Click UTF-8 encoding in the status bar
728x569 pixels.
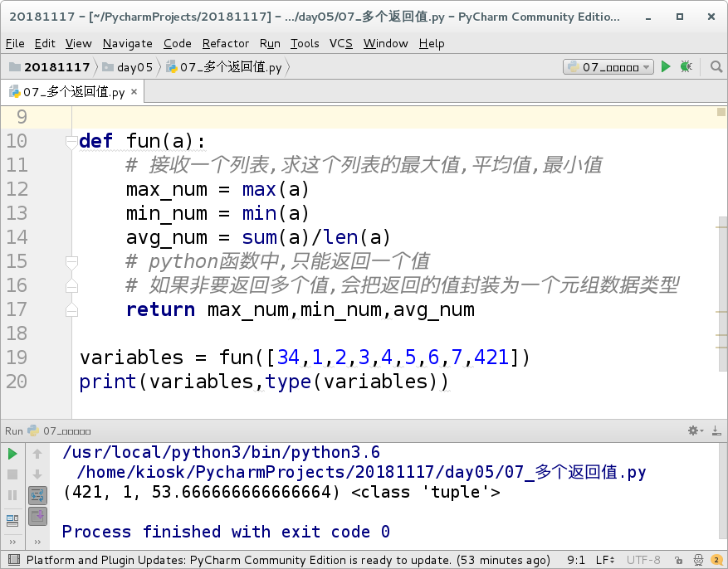[643, 559]
